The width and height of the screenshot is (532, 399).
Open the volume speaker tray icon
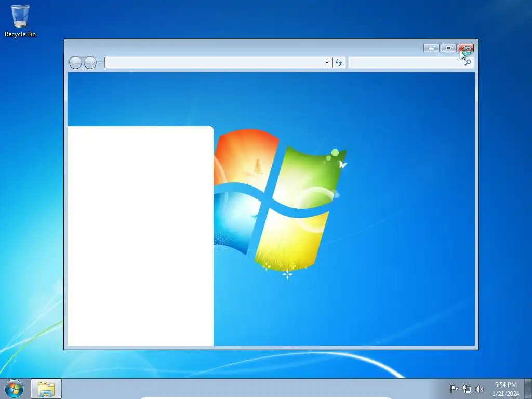point(480,389)
